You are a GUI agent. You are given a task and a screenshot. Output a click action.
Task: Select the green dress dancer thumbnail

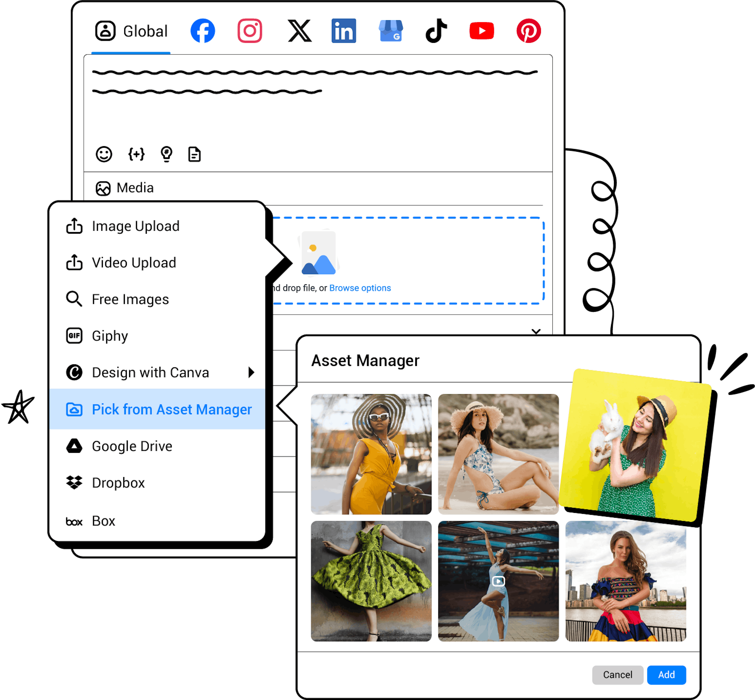(371, 581)
